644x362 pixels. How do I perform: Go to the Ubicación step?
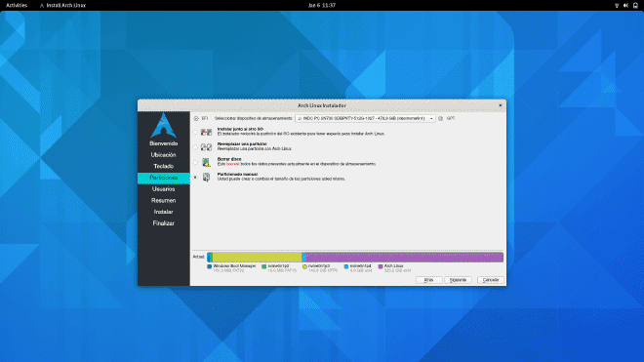(164, 155)
